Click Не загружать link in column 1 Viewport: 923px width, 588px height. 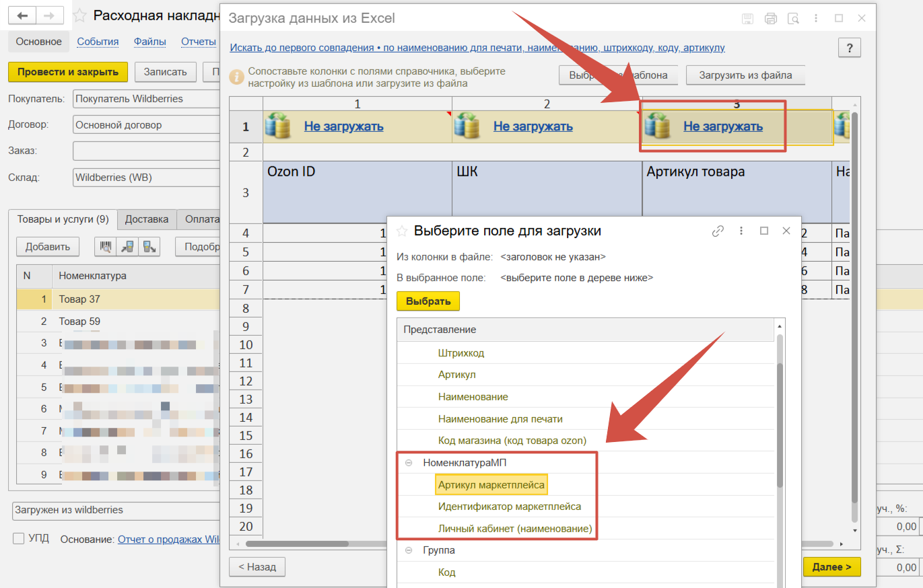(343, 126)
